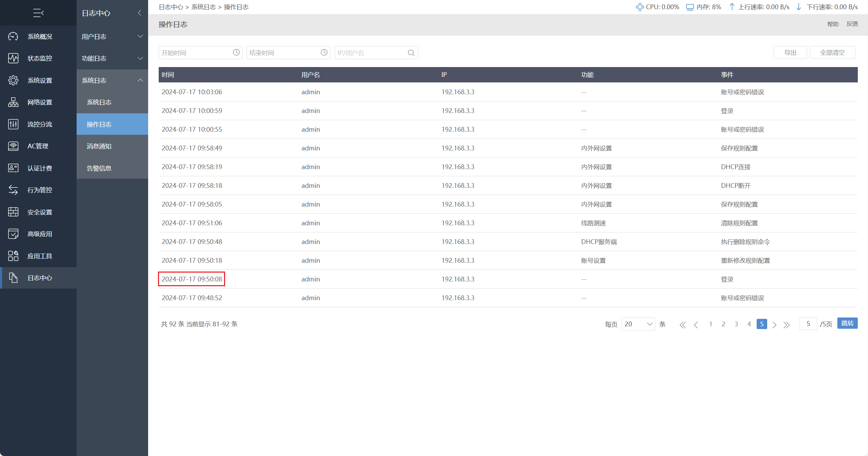Click the 执行删除规则命令 event cell
This screenshot has width=868, height=456.
tap(745, 242)
